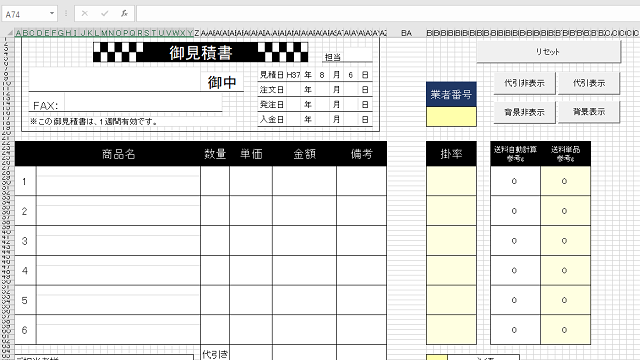
Task: Click the 商品名 column header
Action: tap(118, 154)
